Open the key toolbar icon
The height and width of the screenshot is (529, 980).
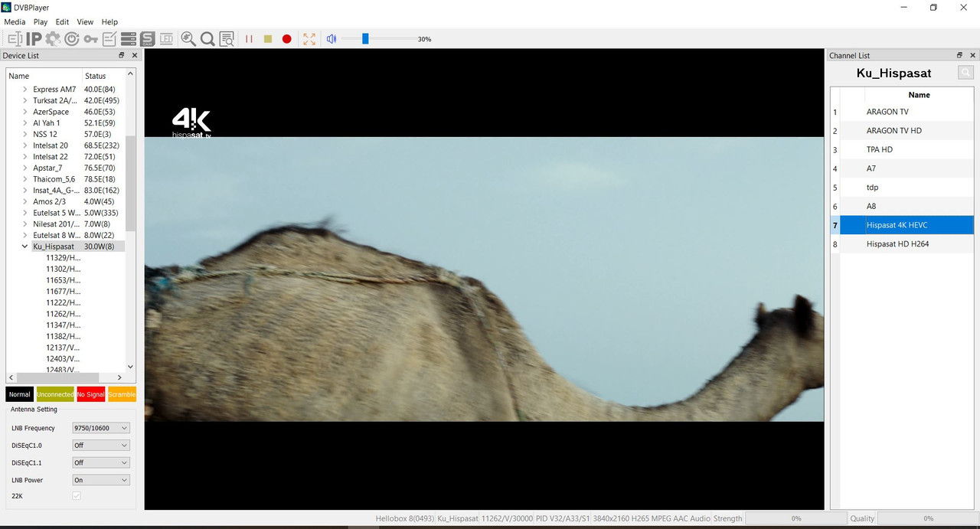click(x=91, y=39)
